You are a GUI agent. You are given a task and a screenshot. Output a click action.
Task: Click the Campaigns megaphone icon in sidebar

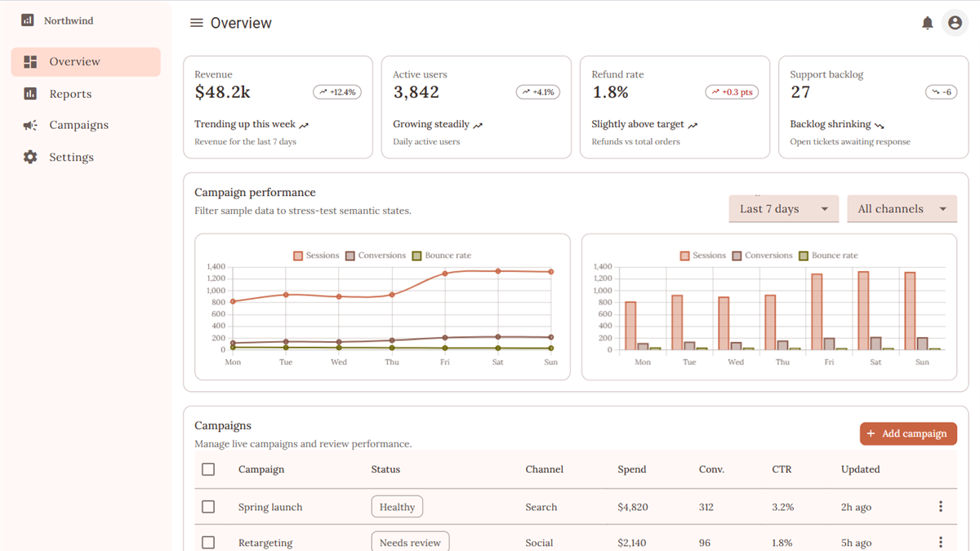(30, 125)
